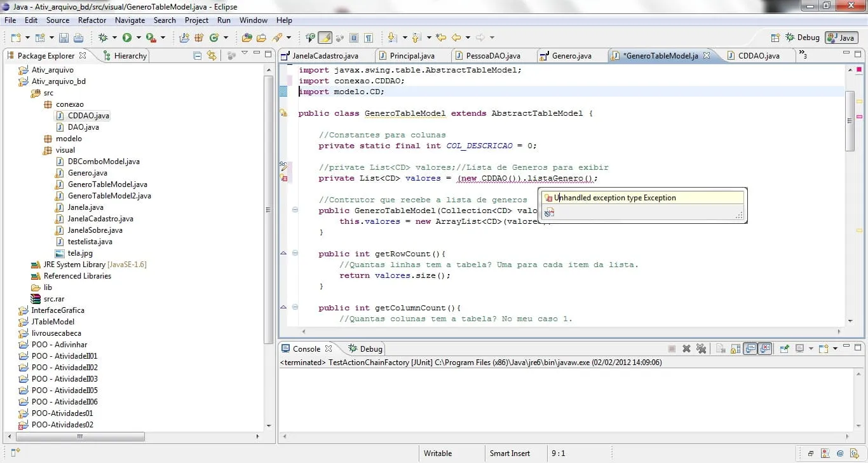The width and height of the screenshot is (868, 463).
Task: Toggle Mark Occurrences highlighter in the toolbar
Action: [x=325, y=38]
